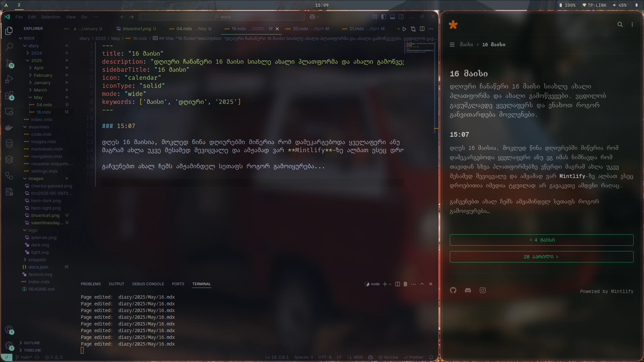Image resolution: width=644 pixels, height=362 pixels.
Task: Click the Discord icon in preview footer
Action: tap(468, 291)
